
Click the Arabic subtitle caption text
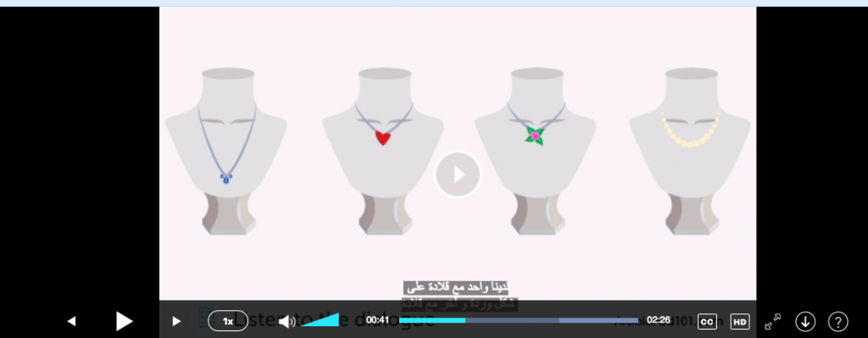(459, 296)
